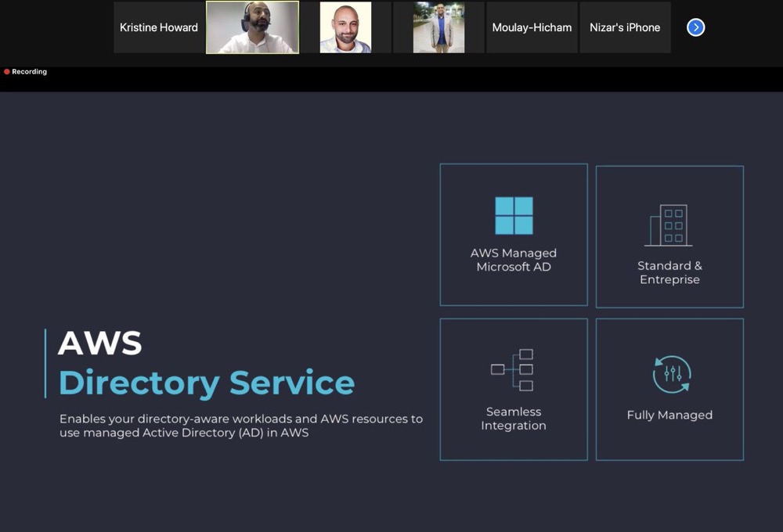Click the "Standard & Entreprise" card label

669,272
